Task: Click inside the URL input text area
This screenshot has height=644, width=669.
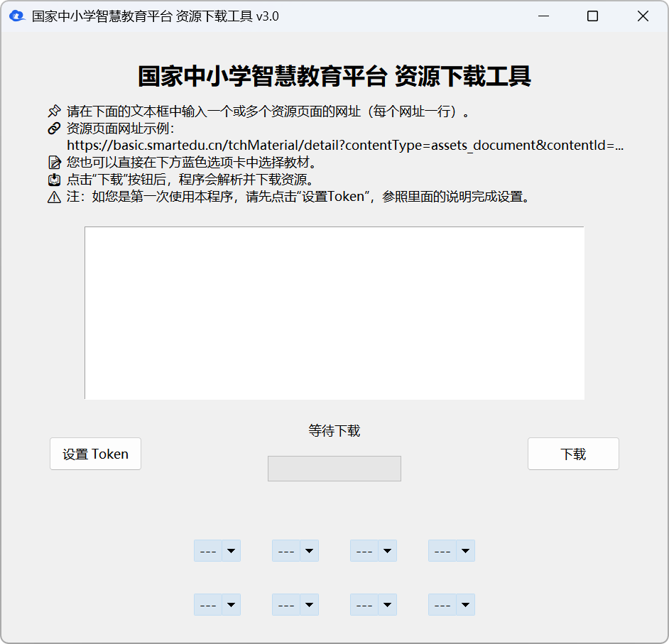Action: (334, 312)
